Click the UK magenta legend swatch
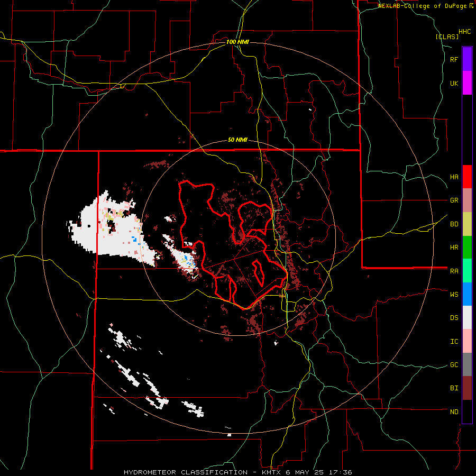The image size is (476, 476). pyautogui.click(x=467, y=83)
